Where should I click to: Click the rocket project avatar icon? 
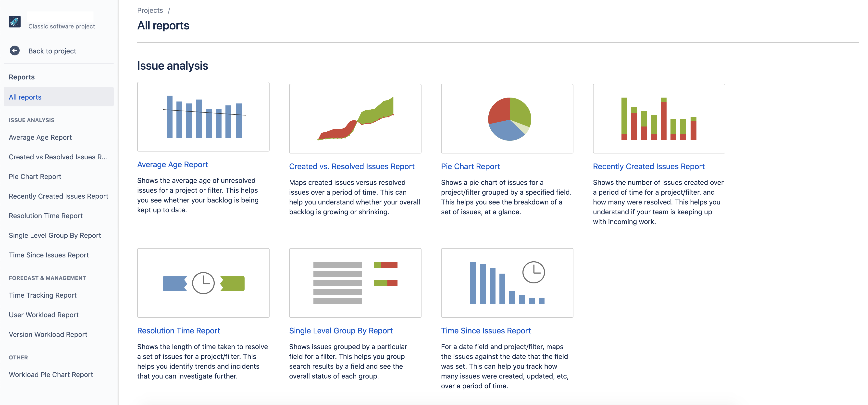14,22
